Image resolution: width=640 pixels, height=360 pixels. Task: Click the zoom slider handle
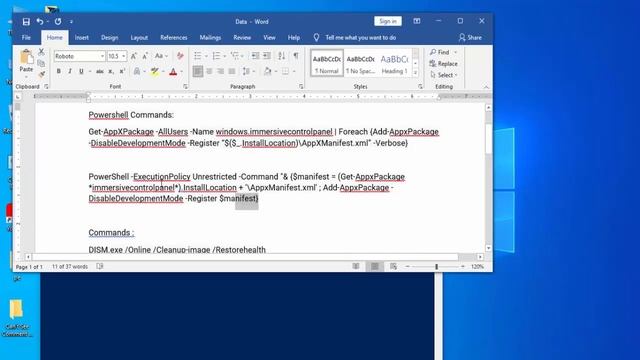pyautogui.click(x=436, y=267)
